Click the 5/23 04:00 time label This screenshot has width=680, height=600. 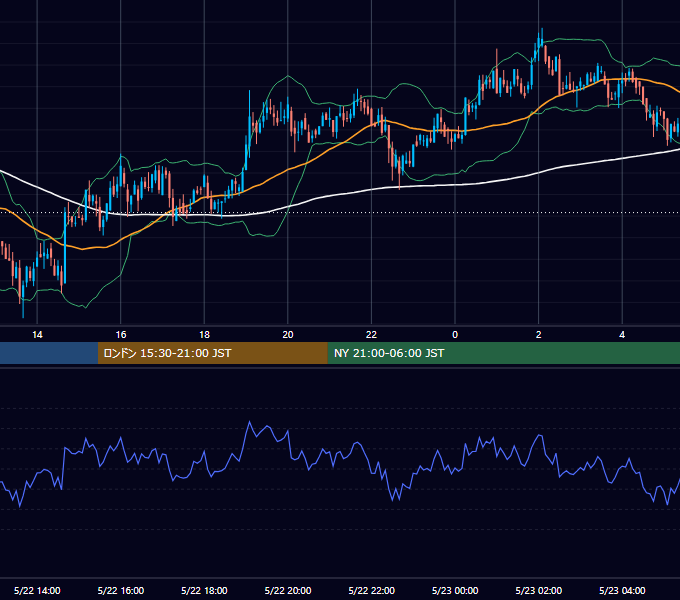(622, 590)
